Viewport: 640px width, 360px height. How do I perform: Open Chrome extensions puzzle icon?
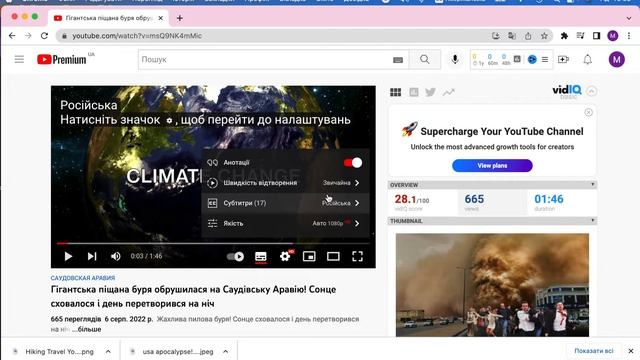click(564, 36)
